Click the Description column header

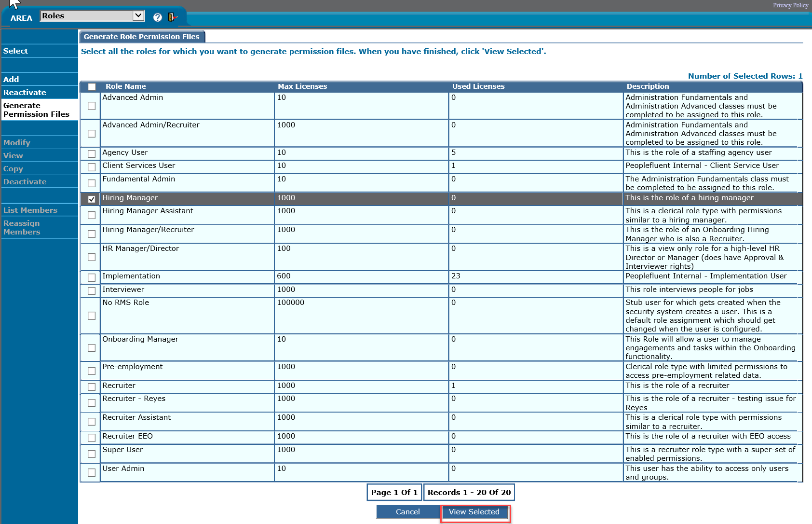(648, 86)
